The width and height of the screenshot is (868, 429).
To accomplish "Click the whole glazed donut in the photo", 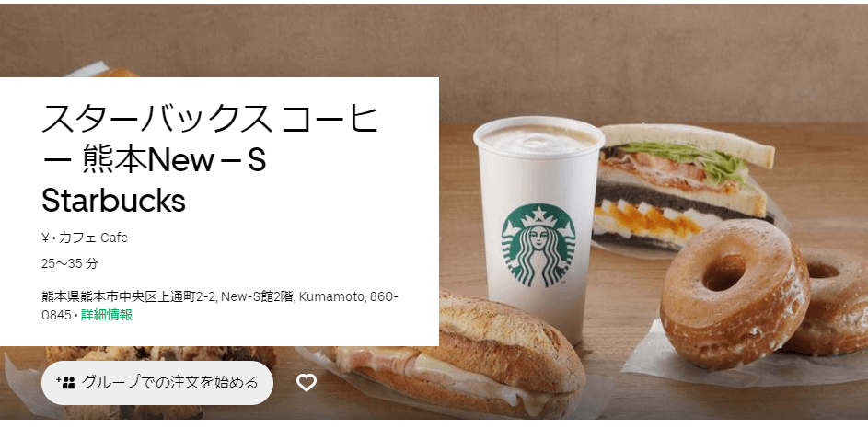I will click(735, 286).
